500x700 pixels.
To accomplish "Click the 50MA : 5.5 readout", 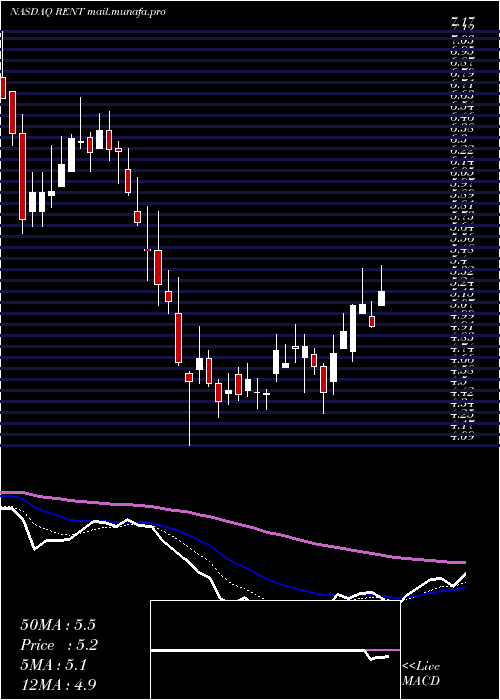I will [58, 625].
